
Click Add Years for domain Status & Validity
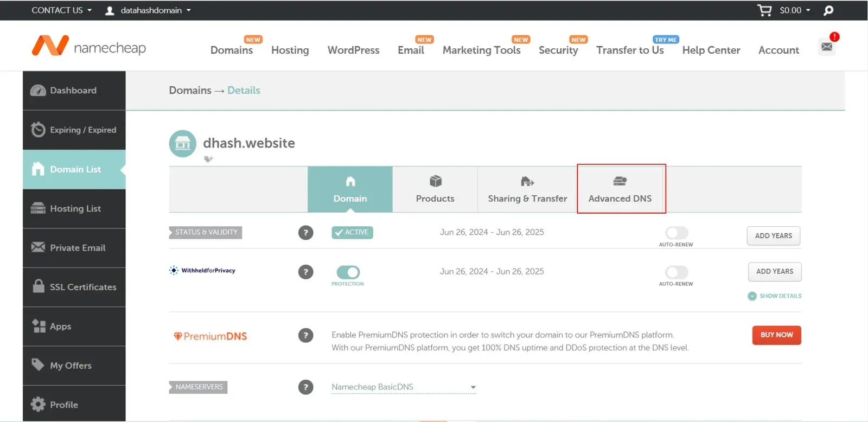point(774,236)
